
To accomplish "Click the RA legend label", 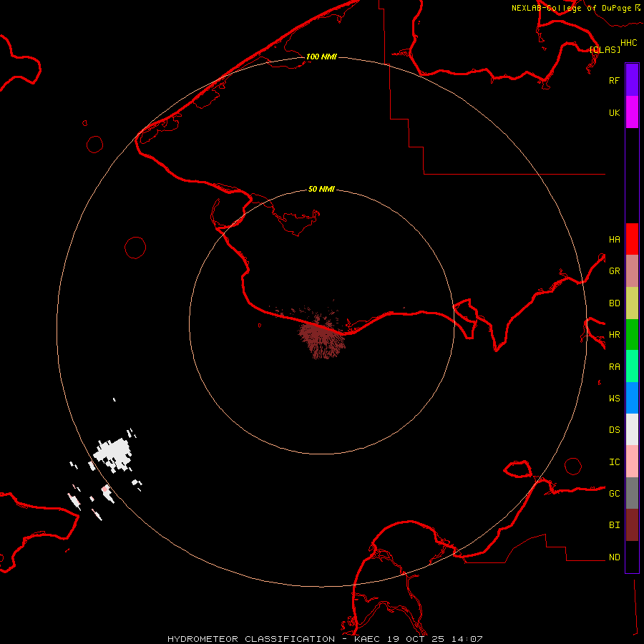I will tap(615, 367).
